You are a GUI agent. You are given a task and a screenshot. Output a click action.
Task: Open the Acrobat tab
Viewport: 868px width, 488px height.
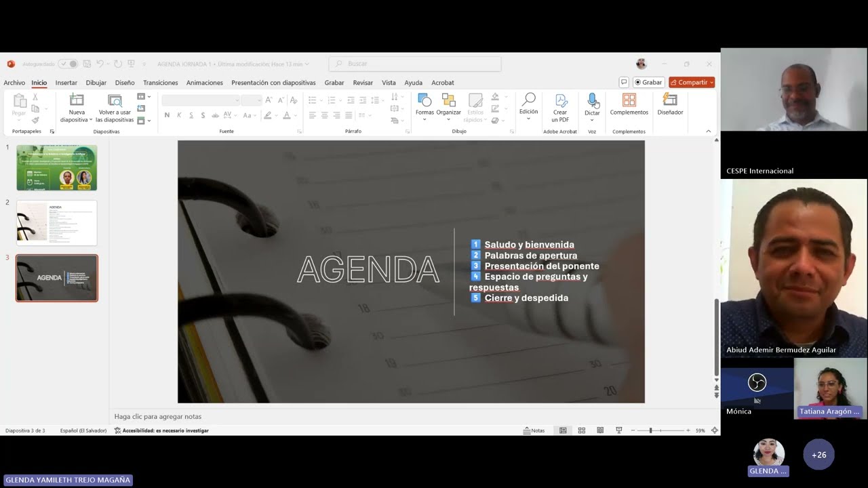[443, 83]
